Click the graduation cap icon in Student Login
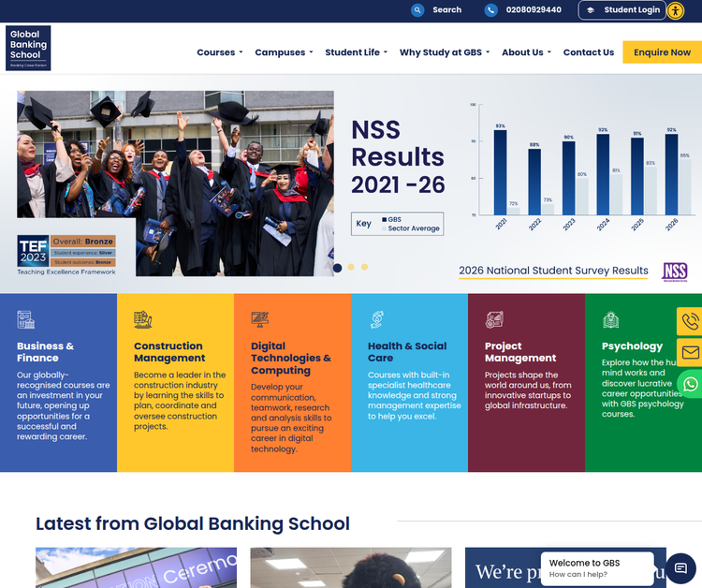The width and height of the screenshot is (702, 588). click(x=591, y=10)
